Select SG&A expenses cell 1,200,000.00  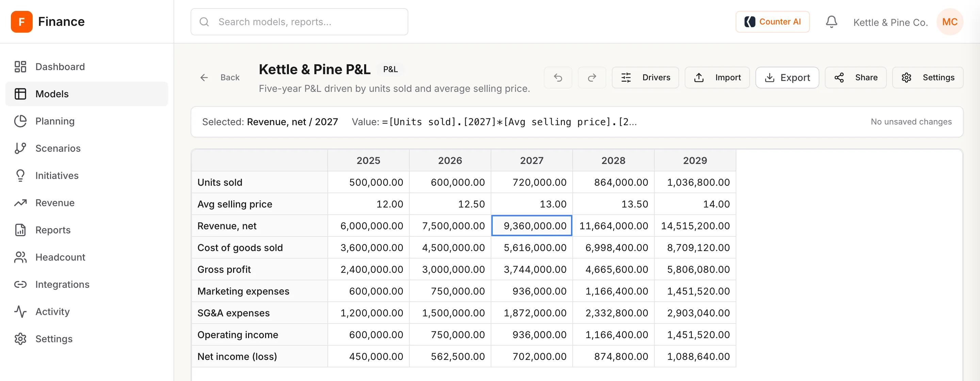pos(368,313)
